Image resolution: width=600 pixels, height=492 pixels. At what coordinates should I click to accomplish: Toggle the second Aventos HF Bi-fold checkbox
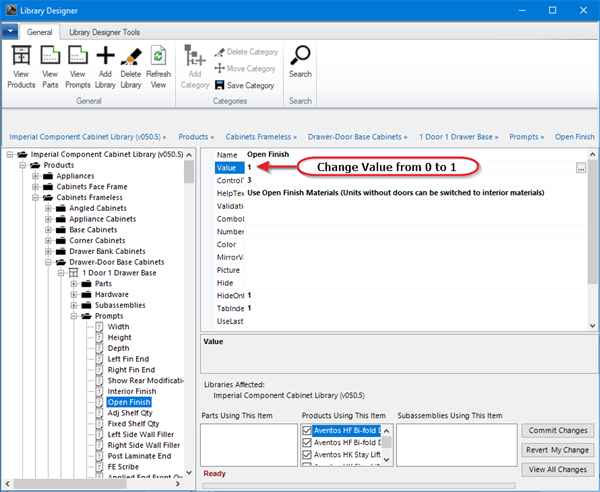tap(307, 442)
